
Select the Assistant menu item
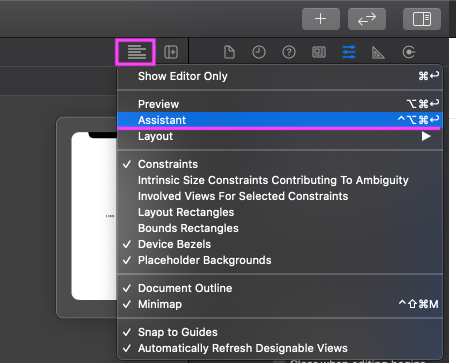click(280, 120)
